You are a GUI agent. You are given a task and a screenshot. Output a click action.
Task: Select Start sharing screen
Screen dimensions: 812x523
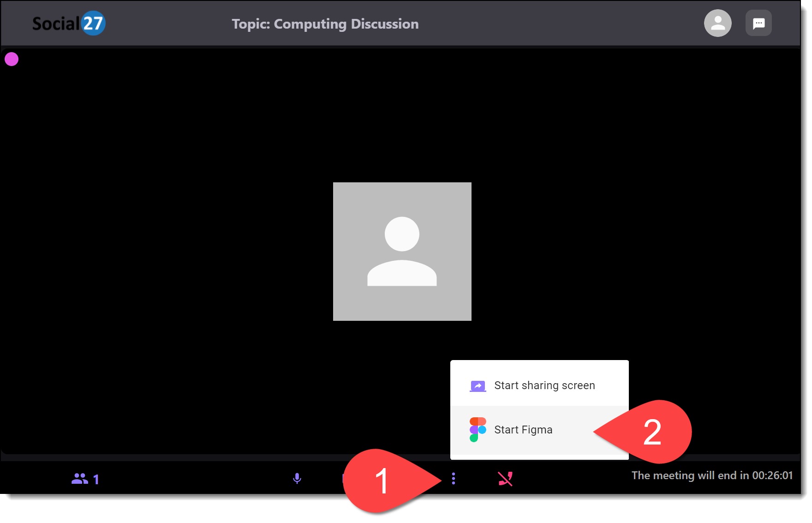[544, 385]
